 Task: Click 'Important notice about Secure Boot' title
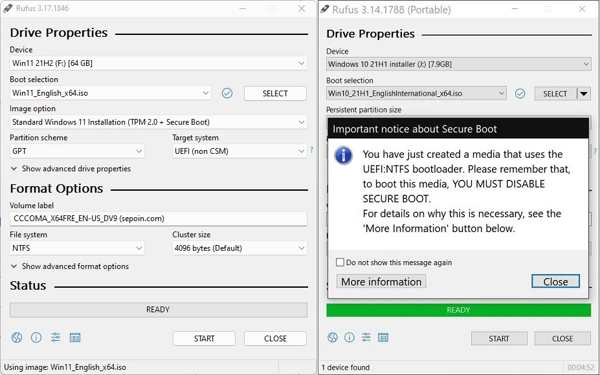[415, 129]
